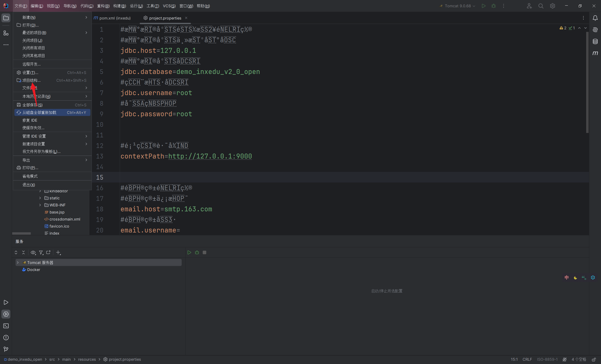This screenshot has height=364, width=601.
Task: Click the contextPath URL link
Action: coord(210,156)
